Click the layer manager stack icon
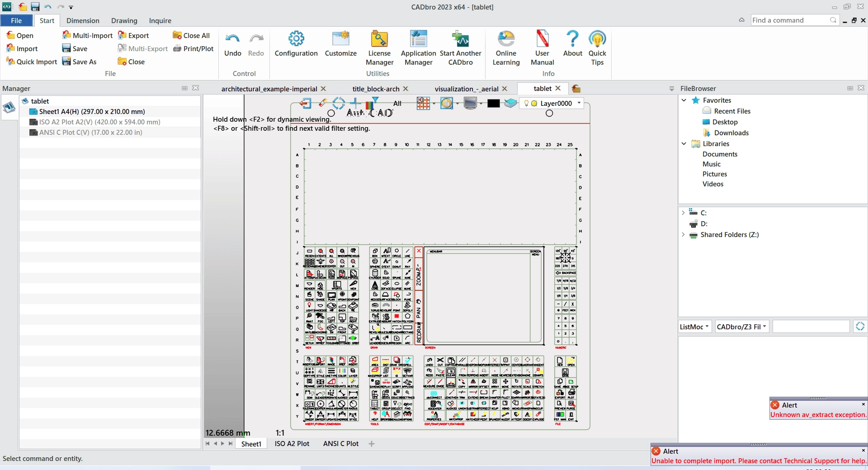The width and height of the screenshot is (868, 470). (510, 103)
